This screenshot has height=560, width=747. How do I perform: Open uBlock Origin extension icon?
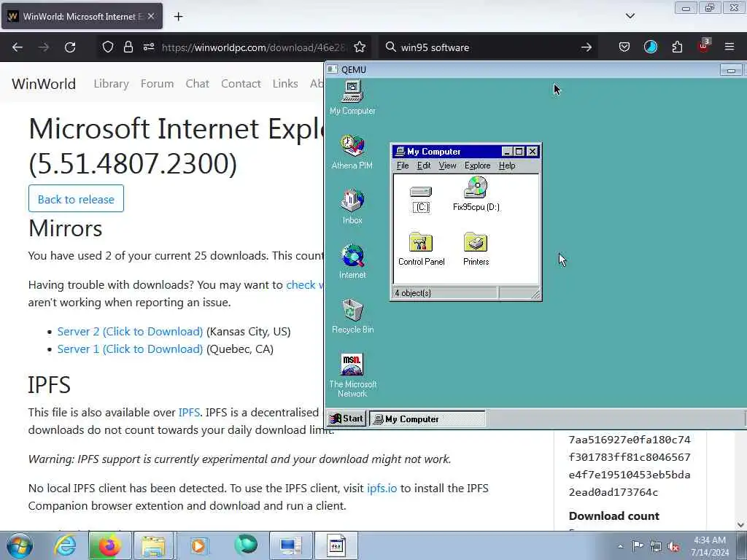(x=704, y=46)
